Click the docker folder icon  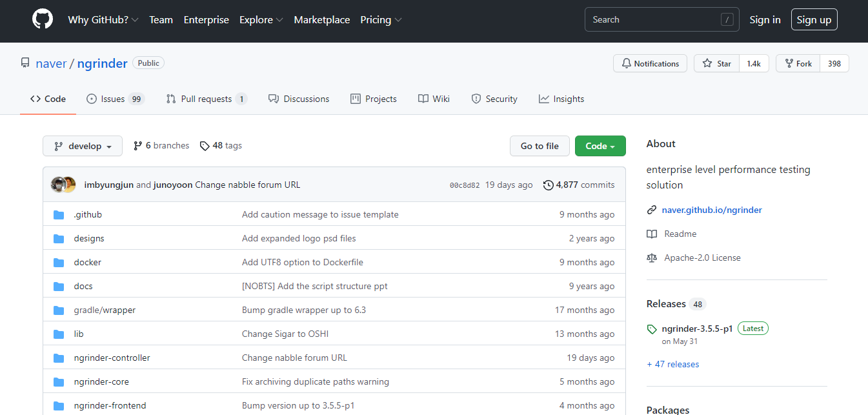[x=59, y=262]
